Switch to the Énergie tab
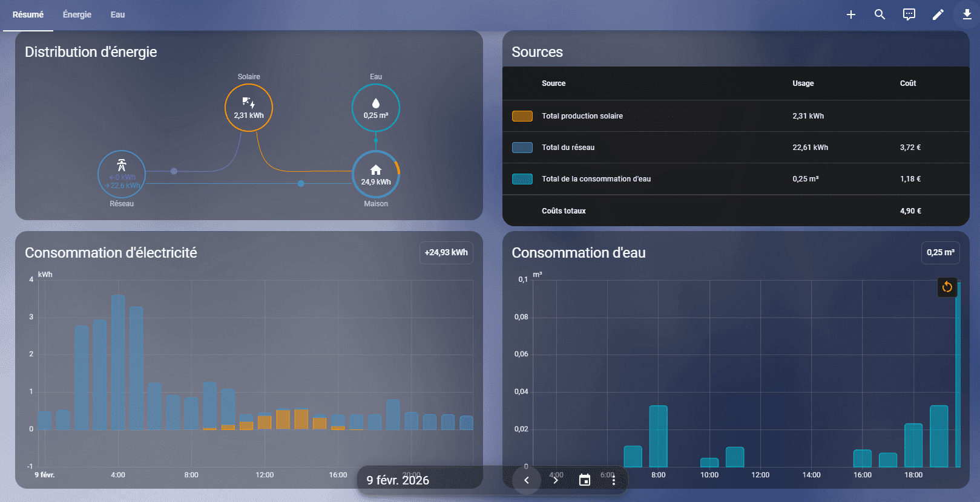The image size is (980, 502). point(77,15)
